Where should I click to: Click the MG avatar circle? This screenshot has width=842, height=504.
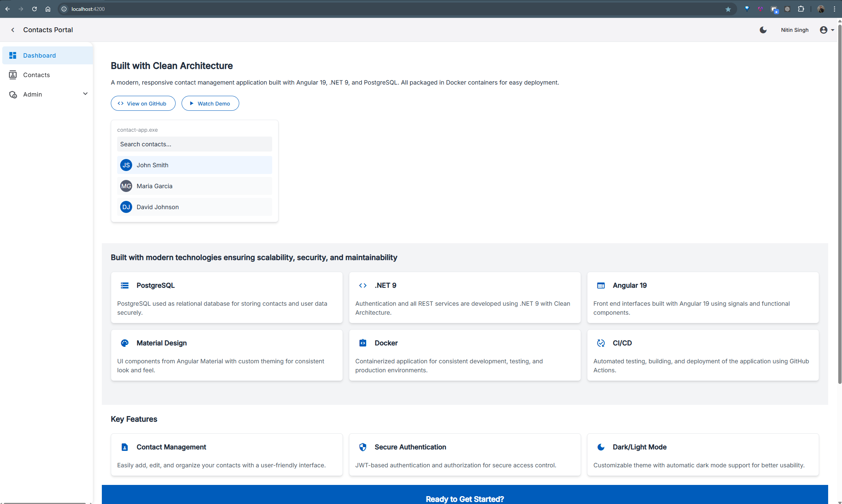(126, 186)
